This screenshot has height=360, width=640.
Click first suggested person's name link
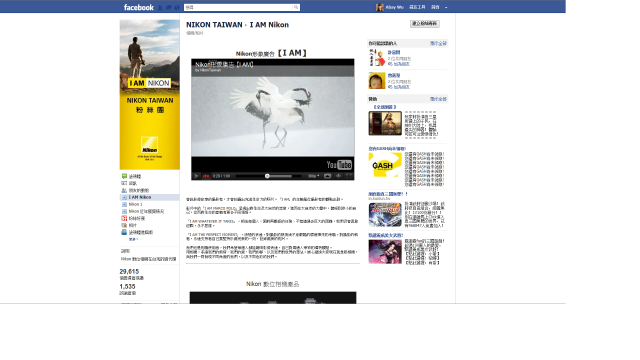coord(394,53)
